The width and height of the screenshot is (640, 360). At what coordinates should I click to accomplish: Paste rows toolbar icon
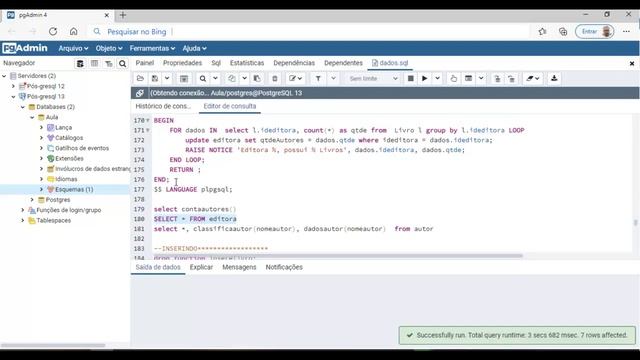pos(257,78)
